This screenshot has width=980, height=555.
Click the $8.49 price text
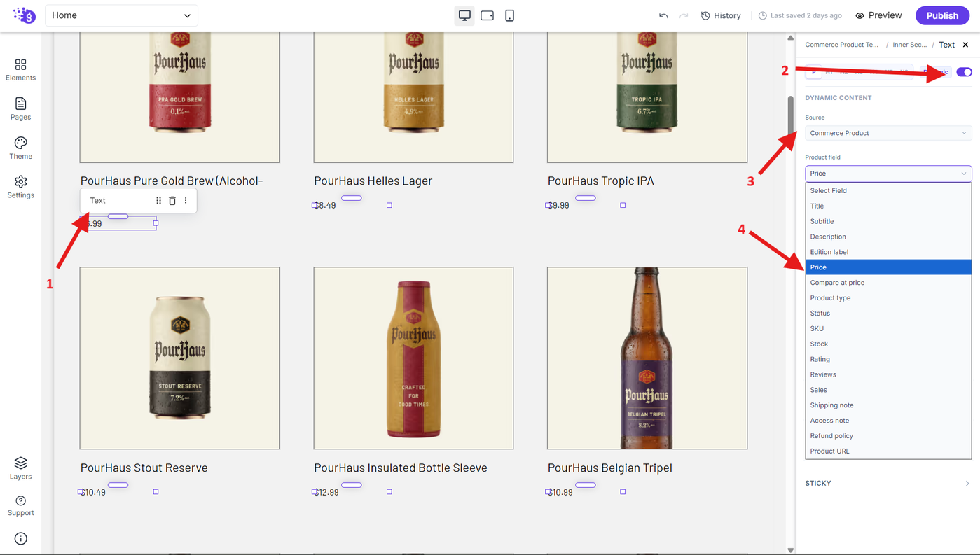325,205
